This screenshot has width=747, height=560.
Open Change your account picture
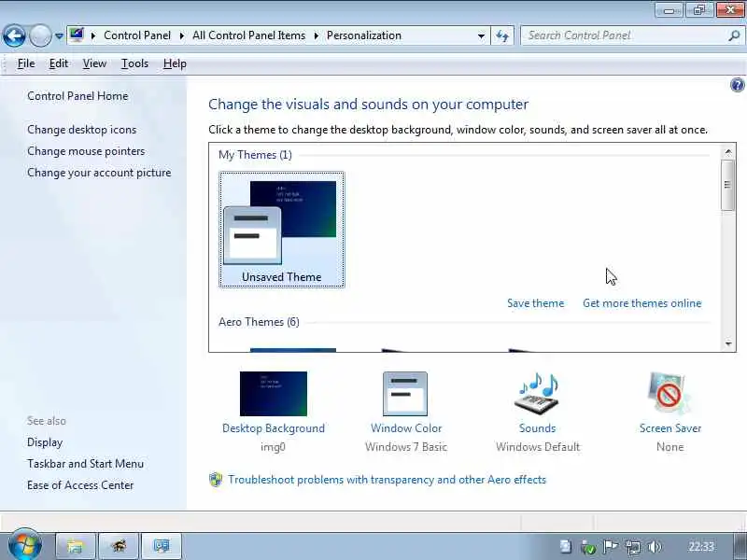(99, 173)
